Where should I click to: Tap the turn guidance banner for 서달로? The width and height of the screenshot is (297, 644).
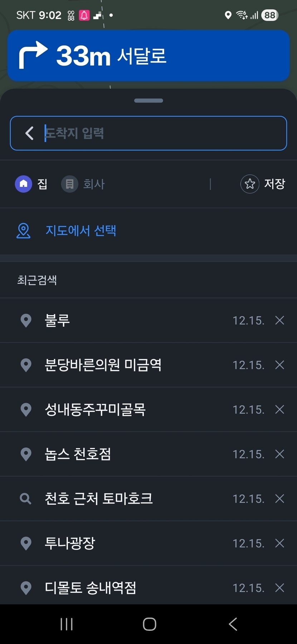148,56
